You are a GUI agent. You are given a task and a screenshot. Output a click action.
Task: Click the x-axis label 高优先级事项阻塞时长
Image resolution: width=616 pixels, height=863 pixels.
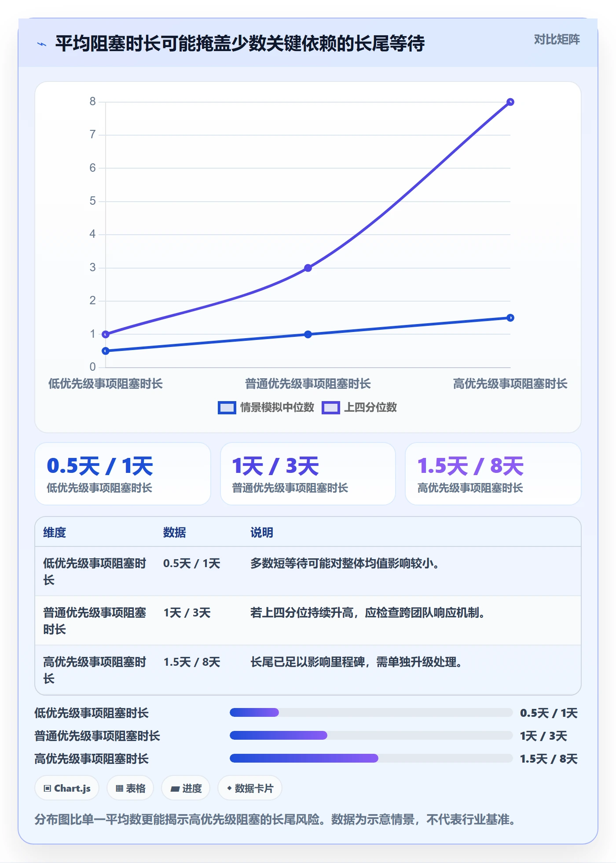pos(510,384)
